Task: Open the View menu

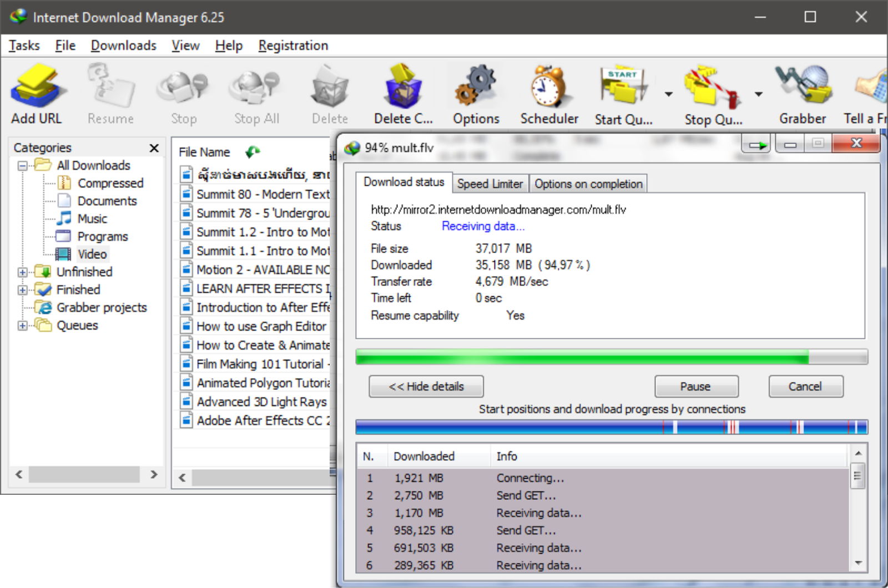Action: 185,45
